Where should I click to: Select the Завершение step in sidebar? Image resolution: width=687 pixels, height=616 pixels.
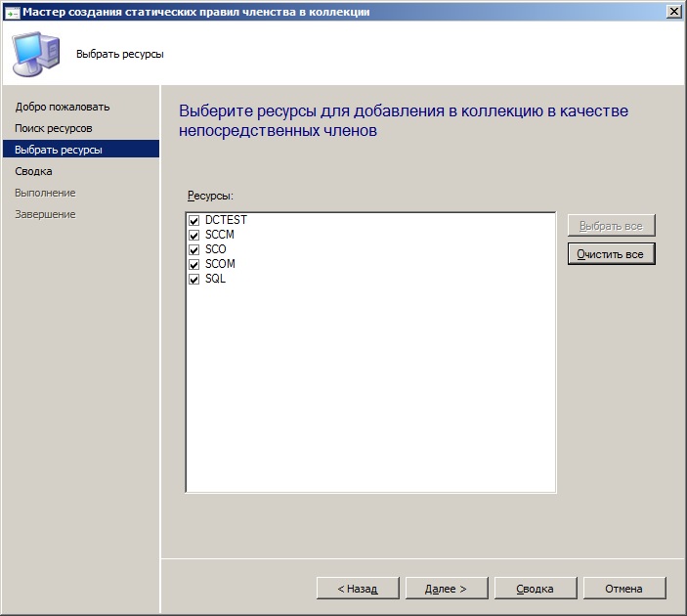tap(45, 214)
